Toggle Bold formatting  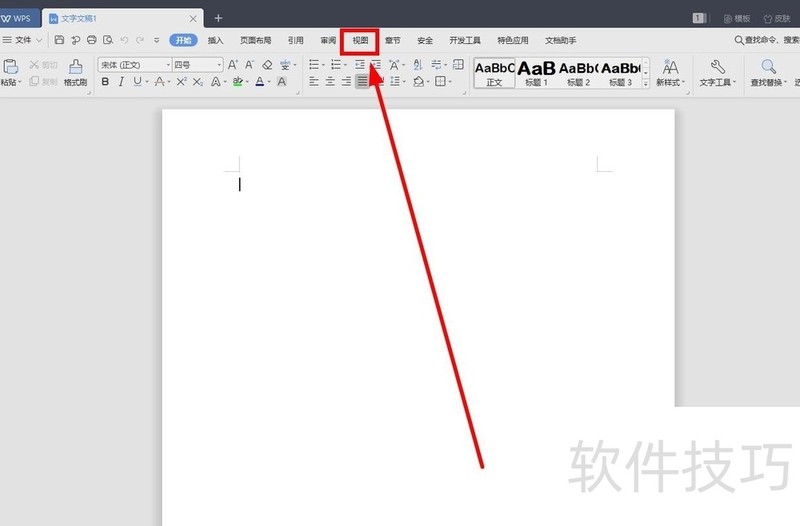[x=105, y=82]
